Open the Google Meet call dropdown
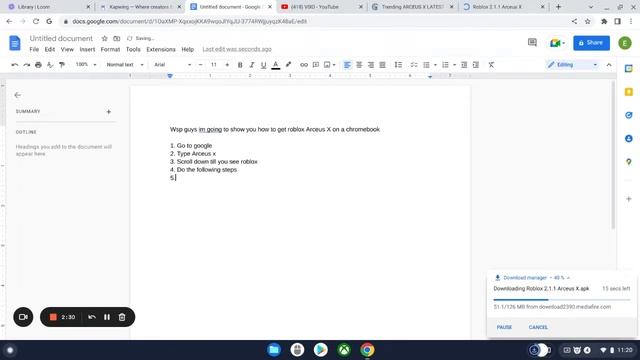 pos(557,43)
